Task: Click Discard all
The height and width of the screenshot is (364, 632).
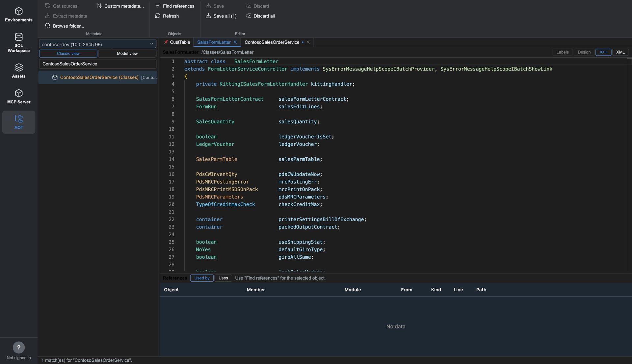Action: coord(260,16)
